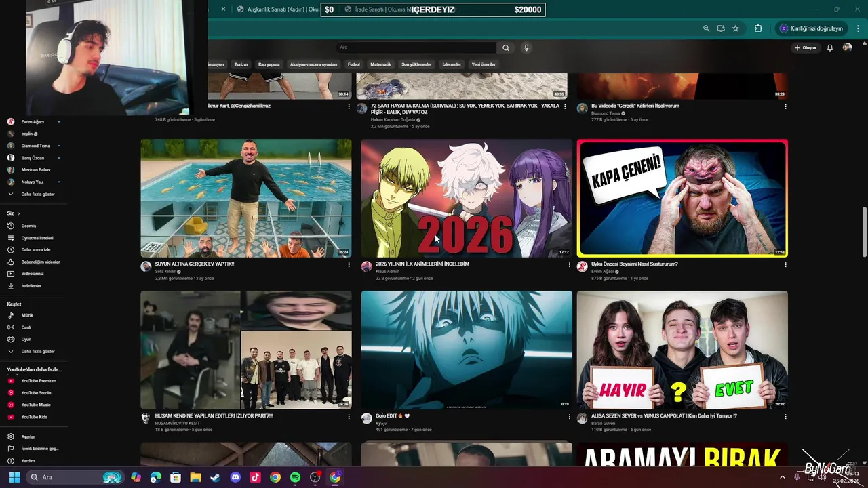
Task: Open the 2026 anime video thumbnail
Action: [x=467, y=198]
